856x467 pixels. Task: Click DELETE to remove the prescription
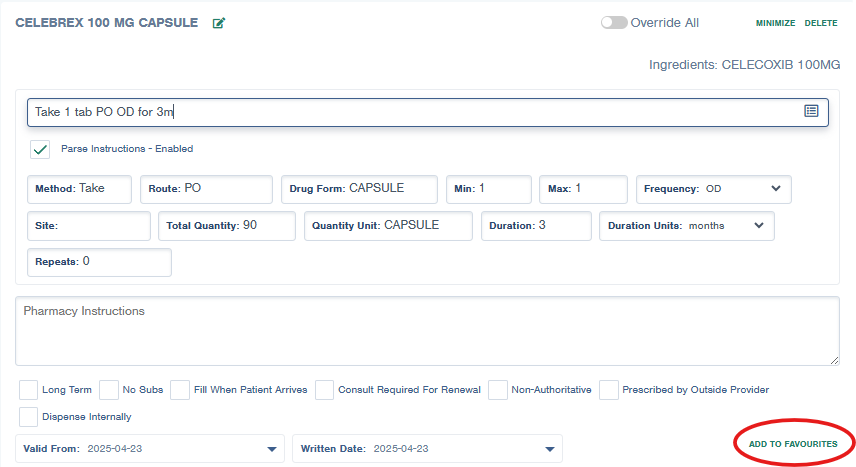point(821,23)
